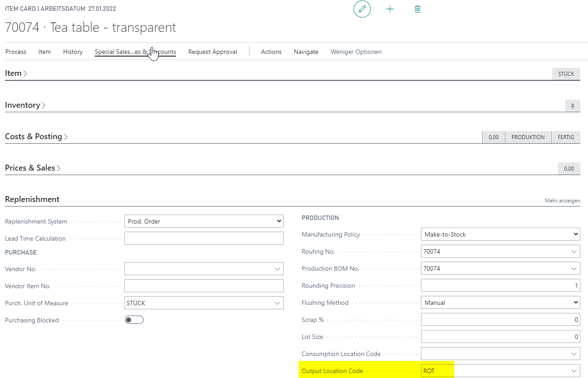
Task: Open the Process menu
Action: (16, 52)
